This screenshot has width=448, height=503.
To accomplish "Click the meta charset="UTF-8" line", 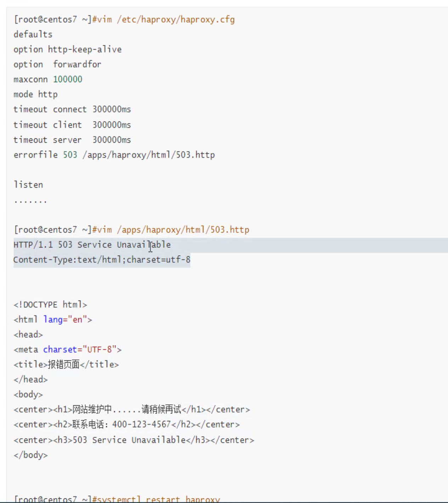I will (67, 350).
